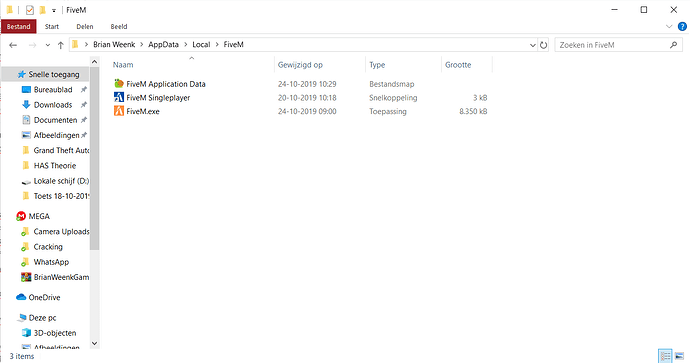
Task: Switch to large thumbnails view layout
Action: pos(679,356)
